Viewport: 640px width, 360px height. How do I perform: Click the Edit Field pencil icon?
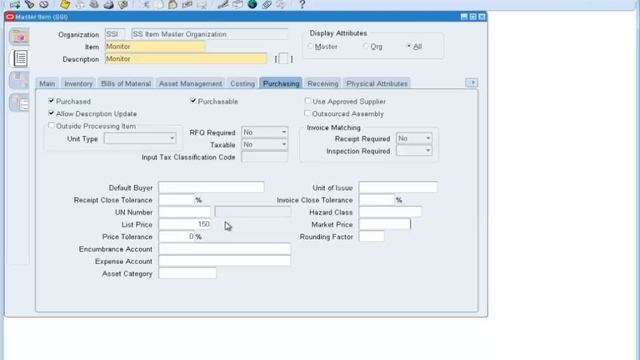click(x=222, y=4)
